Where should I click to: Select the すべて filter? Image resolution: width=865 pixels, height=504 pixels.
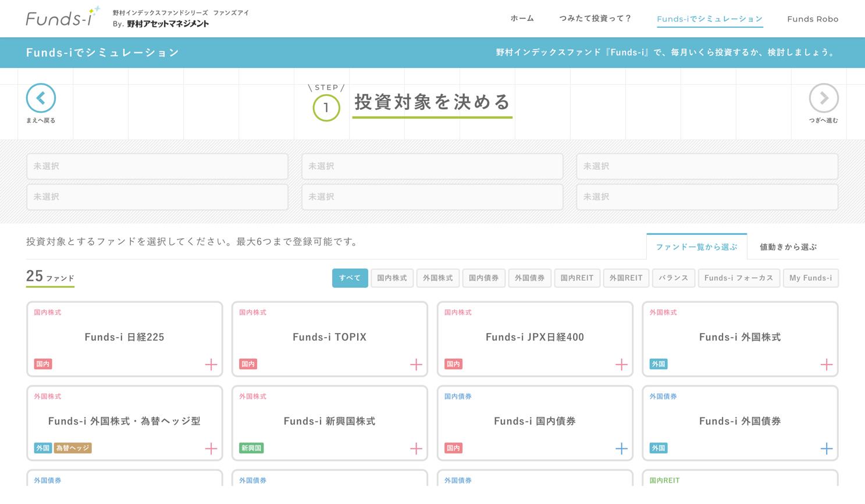(350, 278)
